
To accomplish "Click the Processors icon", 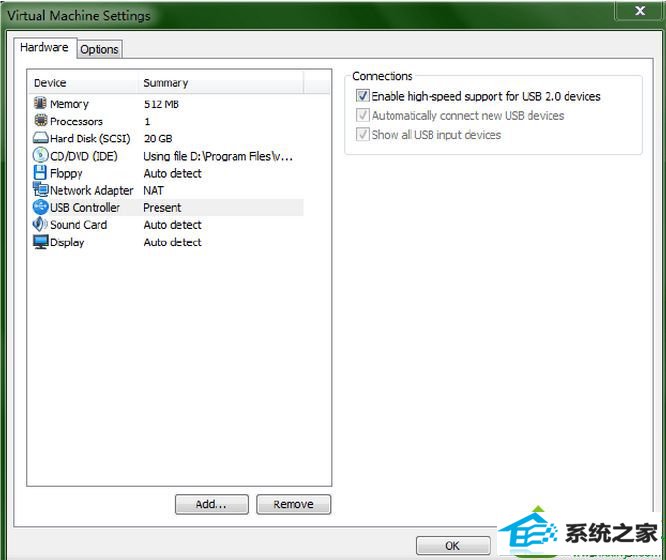I will click(40, 121).
